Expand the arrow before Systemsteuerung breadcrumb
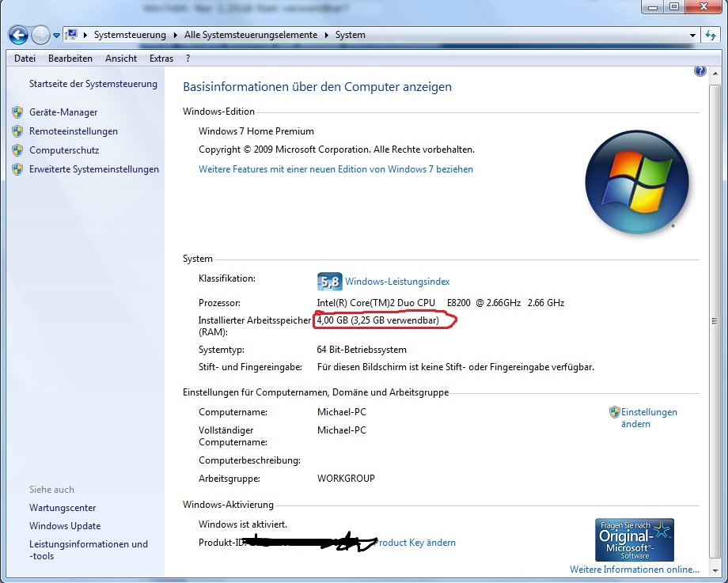The width and height of the screenshot is (728, 583). click(85, 35)
